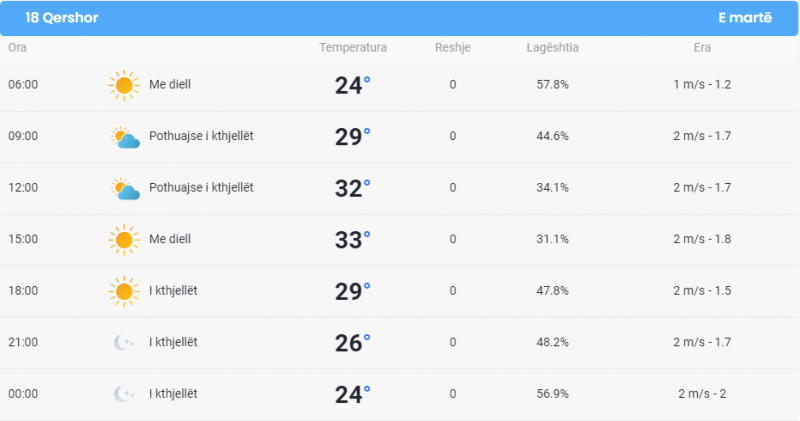Click the moon icon for 21:00
Screen dimensions: 800x421
(x=123, y=342)
